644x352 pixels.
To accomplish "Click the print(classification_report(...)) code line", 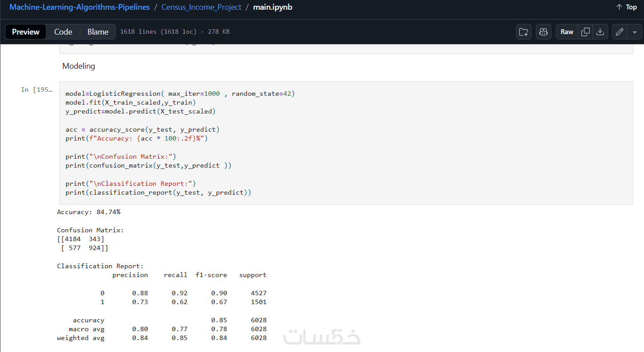I will [x=159, y=192].
